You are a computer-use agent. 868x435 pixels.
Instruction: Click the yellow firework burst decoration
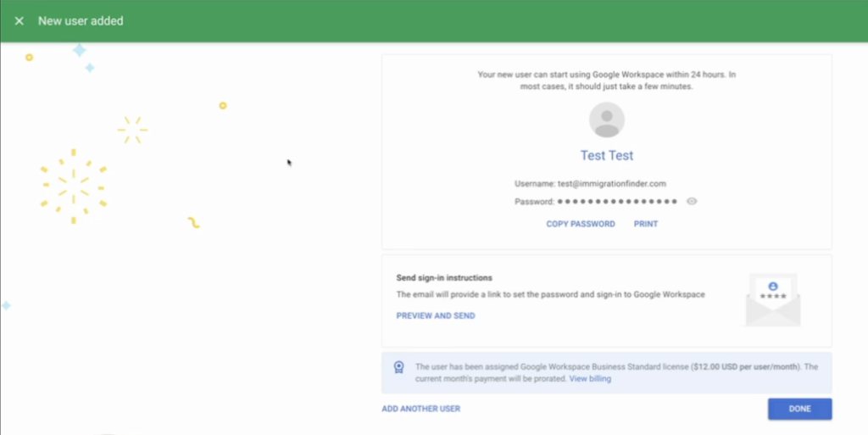73,186
